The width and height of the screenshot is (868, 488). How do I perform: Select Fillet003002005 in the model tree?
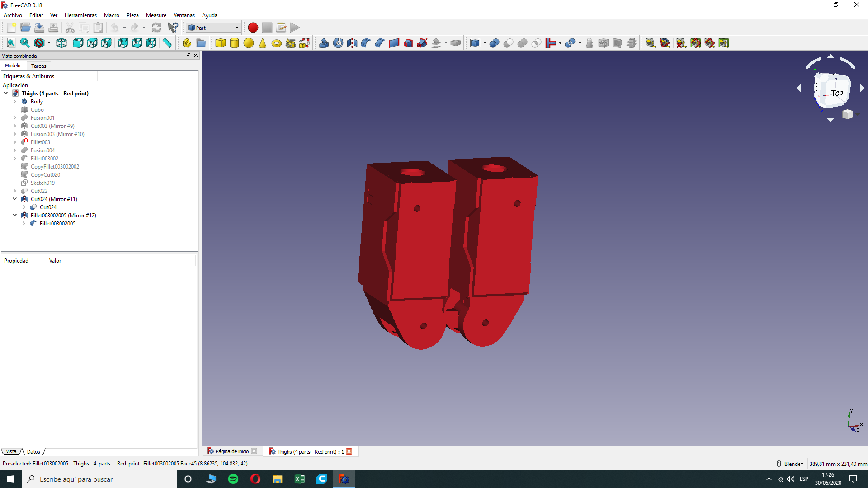coord(57,224)
